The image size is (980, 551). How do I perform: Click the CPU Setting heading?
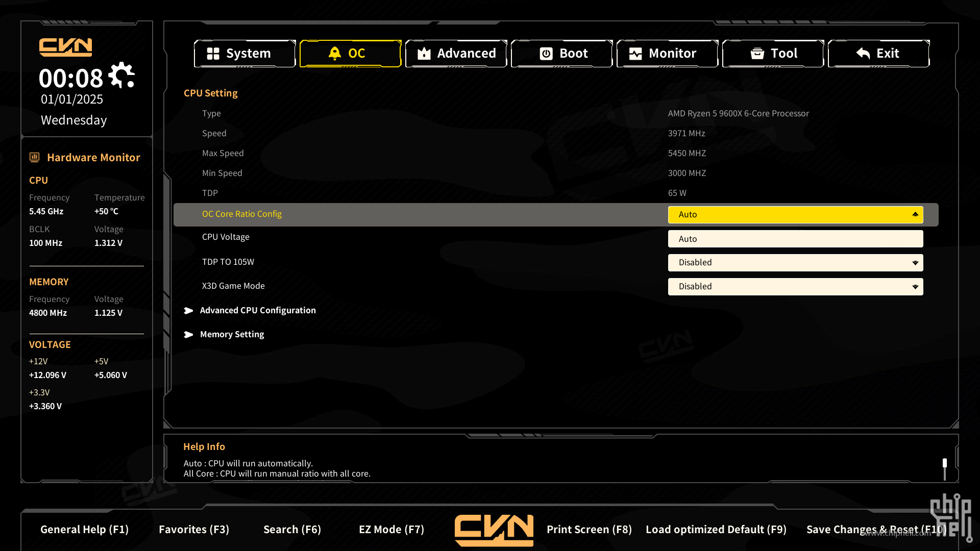[211, 93]
